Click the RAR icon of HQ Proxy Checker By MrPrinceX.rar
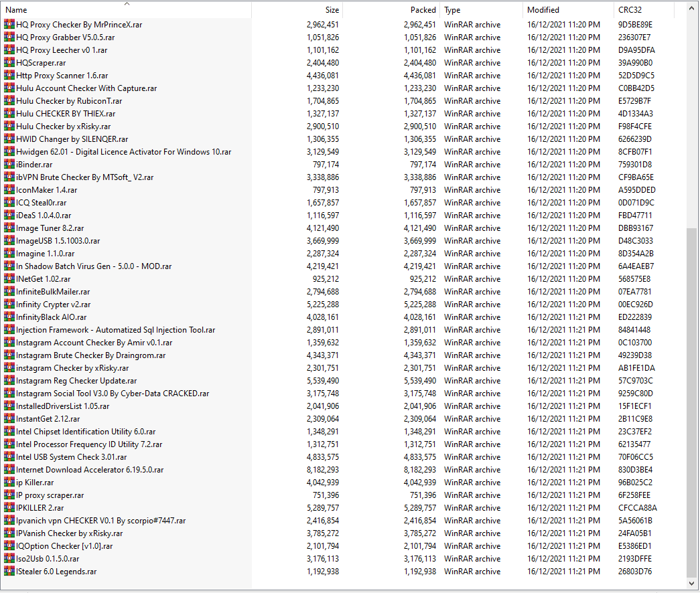The height and width of the screenshot is (593, 700). coord(9,25)
